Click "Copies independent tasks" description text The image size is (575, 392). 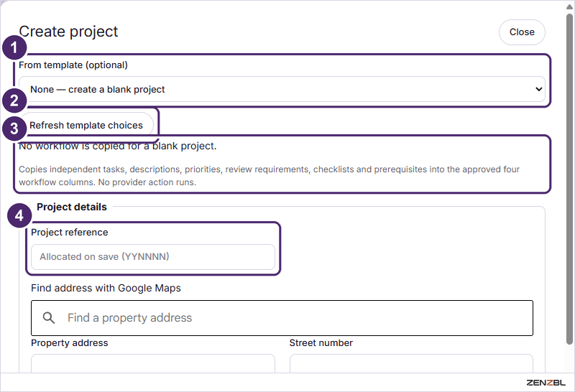[x=269, y=176]
